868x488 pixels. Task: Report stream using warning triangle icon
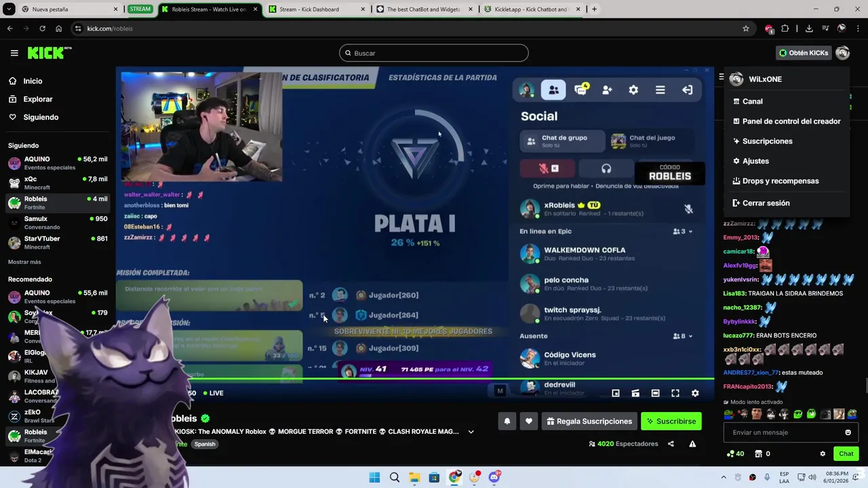coord(692,444)
